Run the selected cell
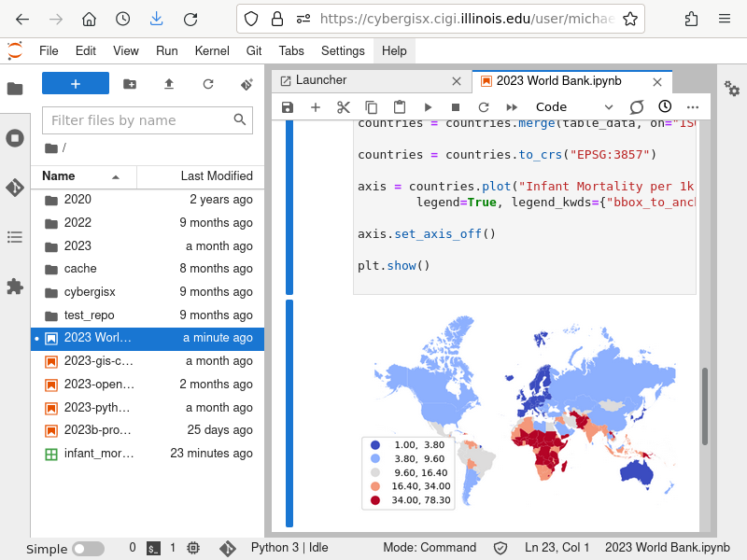Screen dimensions: 747x560 tap(428, 107)
